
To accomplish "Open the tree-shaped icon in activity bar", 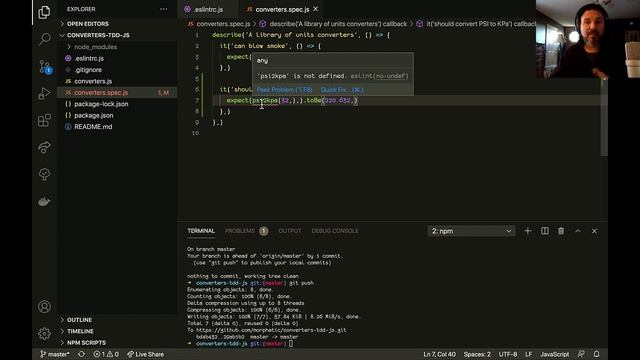I will click(44, 174).
